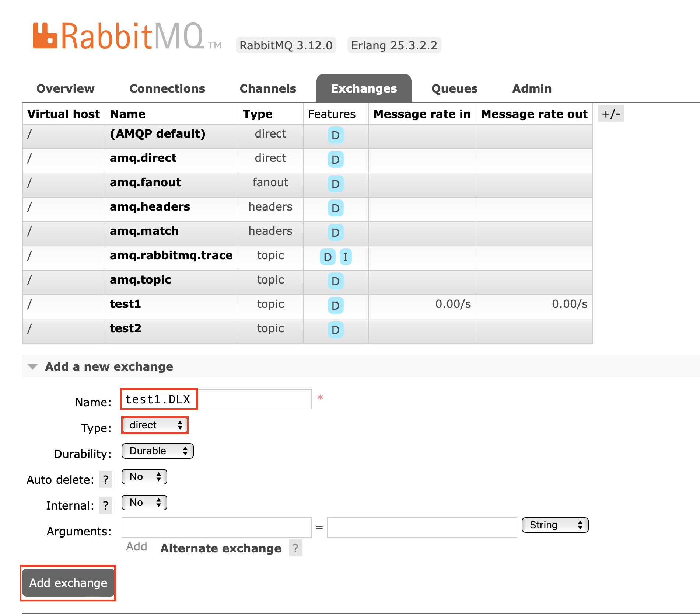Click test1's 0.00/s message rate out value
700x615 pixels.
(x=570, y=304)
